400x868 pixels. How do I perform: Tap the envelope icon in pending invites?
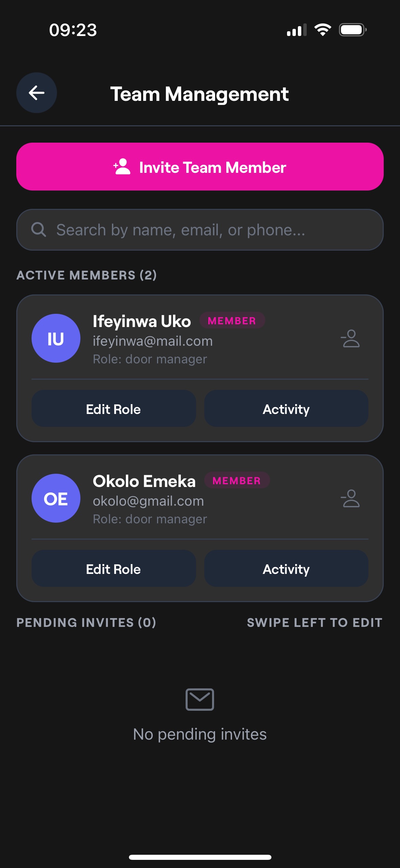pyautogui.click(x=200, y=700)
